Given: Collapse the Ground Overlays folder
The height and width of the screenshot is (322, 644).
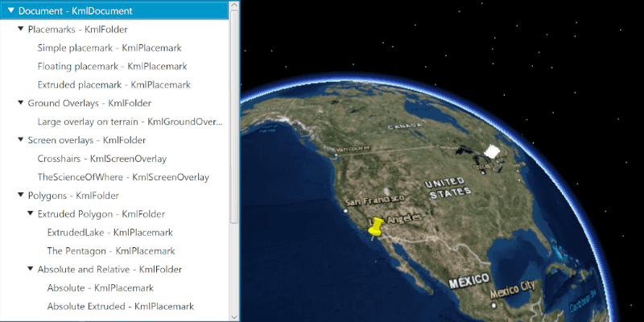Looking at the screenshot, I should [x=21, y=103].
